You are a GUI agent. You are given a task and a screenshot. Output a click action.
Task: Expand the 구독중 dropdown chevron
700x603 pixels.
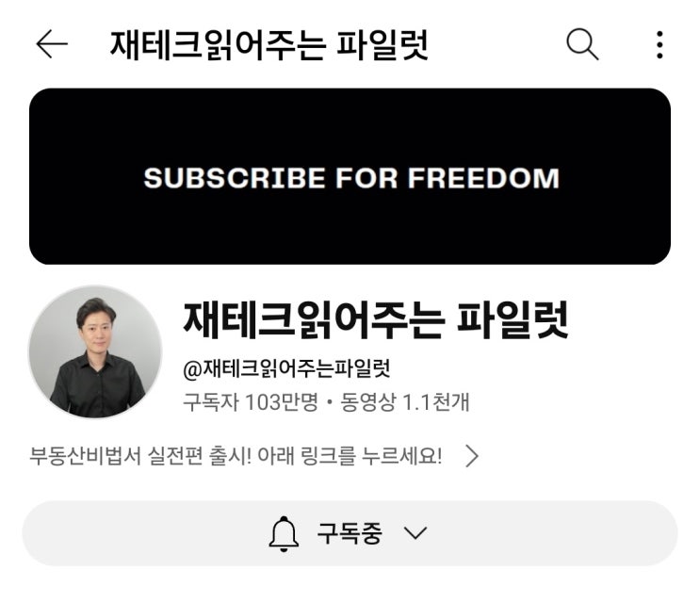click(415, 533)
